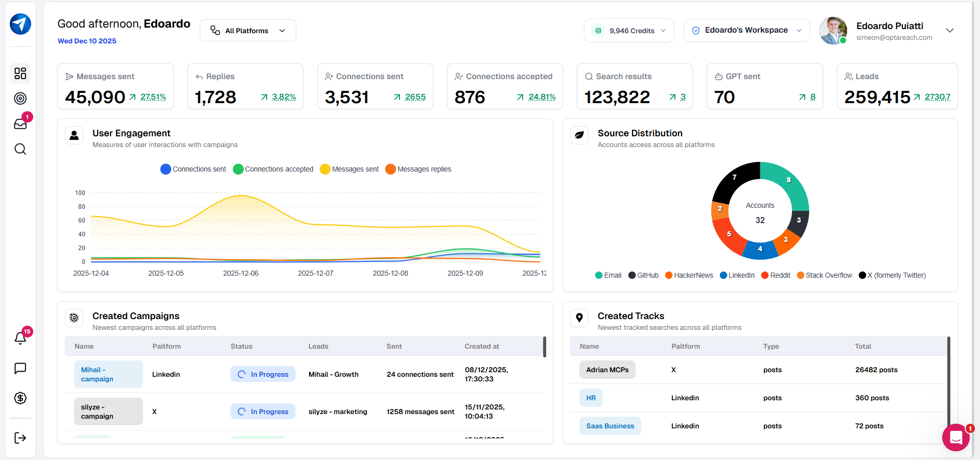The width and height of the screenshot is (980, 460).
Task: Click the Messages replies orange legend swatch
Action: [390, 169]
